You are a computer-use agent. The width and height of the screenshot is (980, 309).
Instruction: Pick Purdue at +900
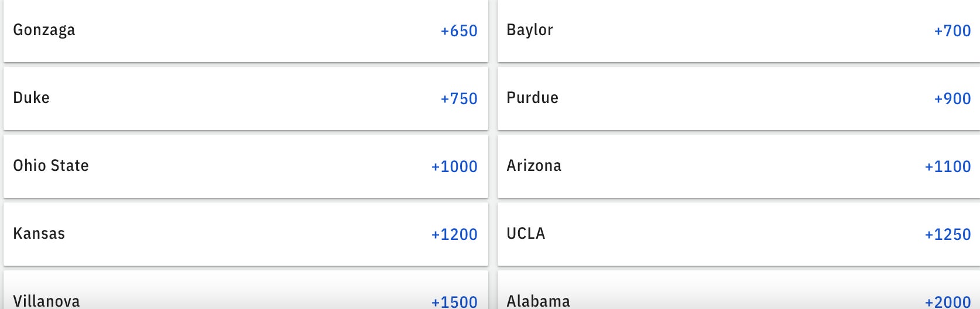[x=952, y=99]
